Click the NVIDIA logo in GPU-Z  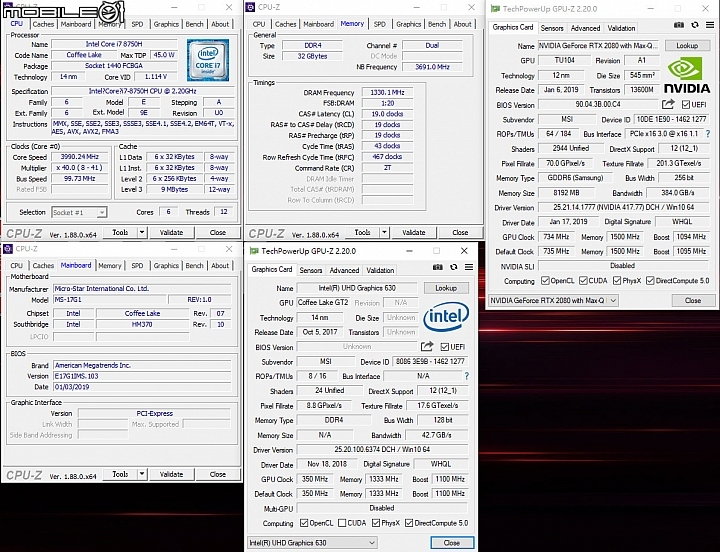(686, 75)
